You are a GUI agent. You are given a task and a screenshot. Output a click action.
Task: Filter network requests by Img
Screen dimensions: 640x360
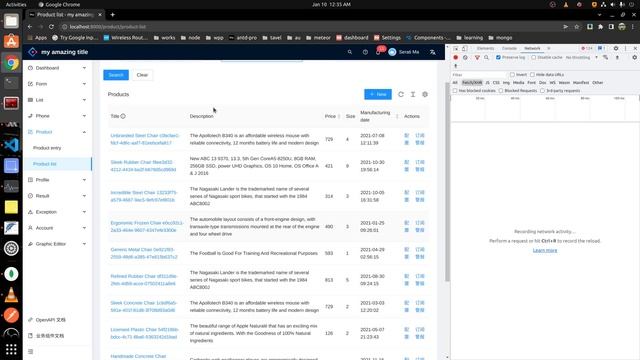pos(506,83)
